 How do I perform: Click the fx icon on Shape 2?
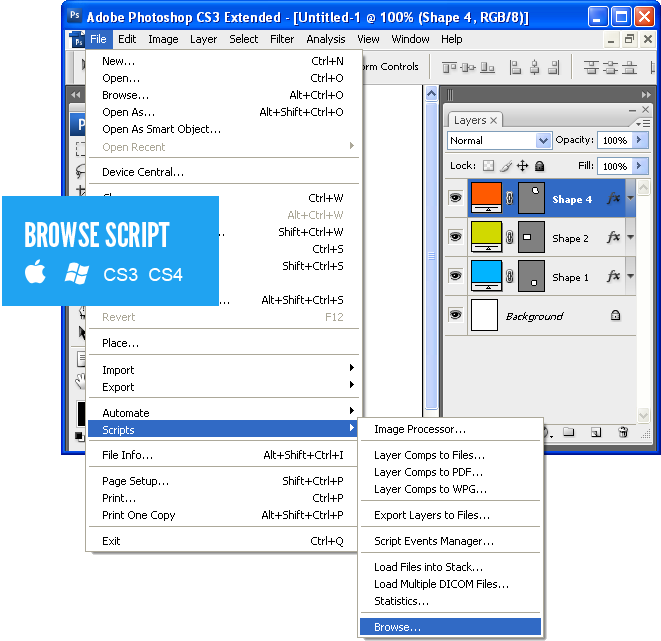click(x=613, y=237)
